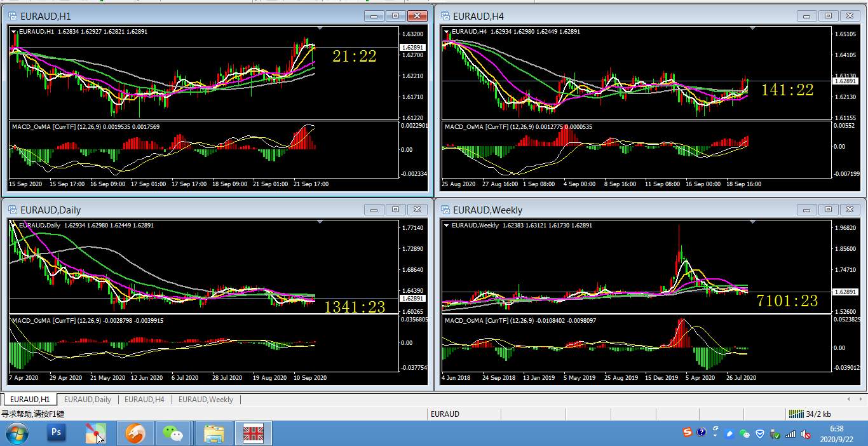Screen dimensions: 868x446
Task: Click the EURAUD,Daily window title icon
Action: tap(13, 210)
